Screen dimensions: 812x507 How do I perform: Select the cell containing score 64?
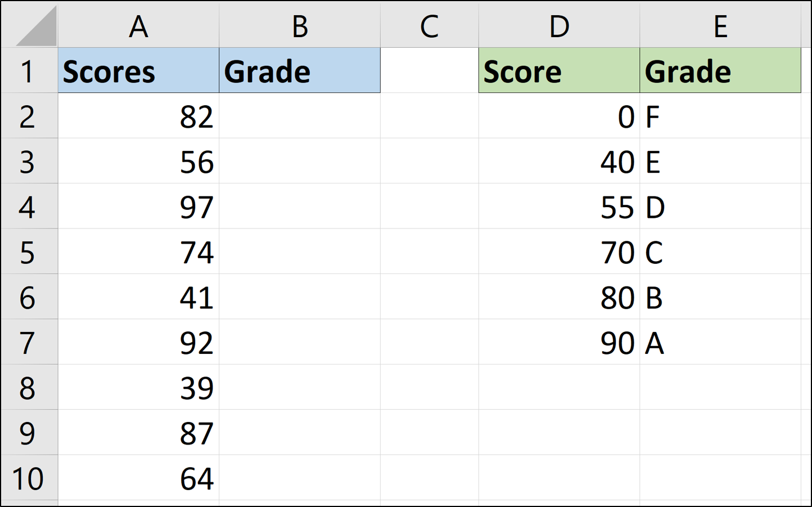pos(138,478)
